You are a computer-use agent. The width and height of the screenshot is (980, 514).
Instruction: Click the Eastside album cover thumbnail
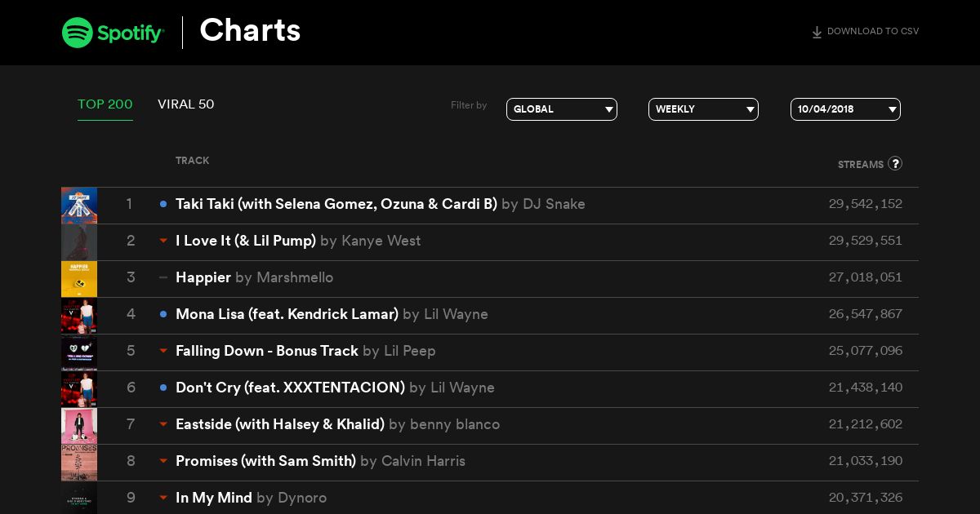point(79,425)
